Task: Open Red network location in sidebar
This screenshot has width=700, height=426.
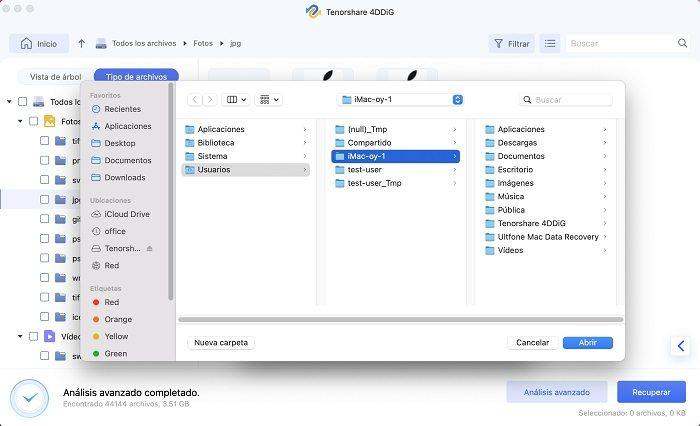Action: [106, 265]
